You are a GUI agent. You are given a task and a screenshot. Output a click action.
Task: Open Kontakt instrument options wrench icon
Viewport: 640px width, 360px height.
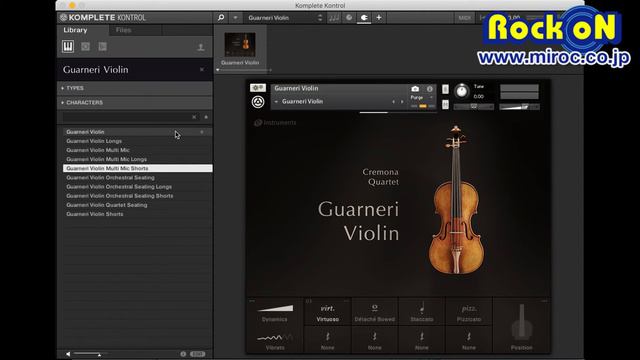click(258, 88)
